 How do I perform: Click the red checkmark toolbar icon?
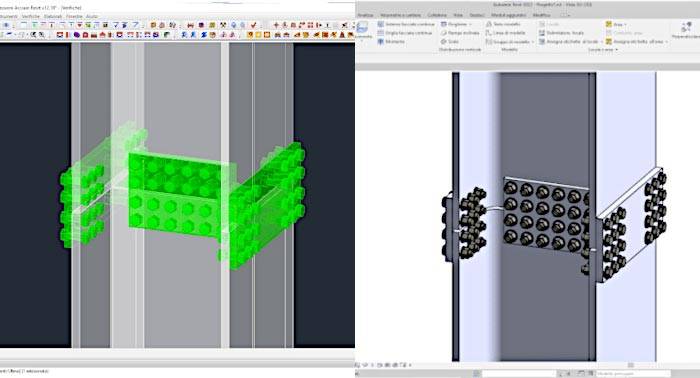click(254, 25)
